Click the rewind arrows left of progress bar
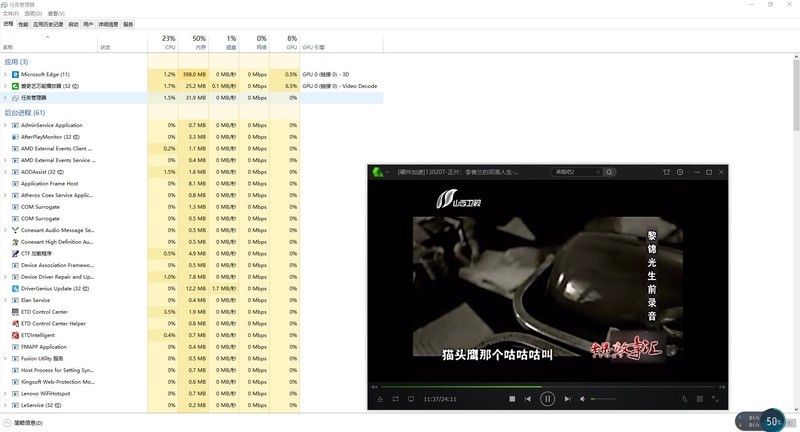This screenshot has height=432, width=800. [374, 387]
